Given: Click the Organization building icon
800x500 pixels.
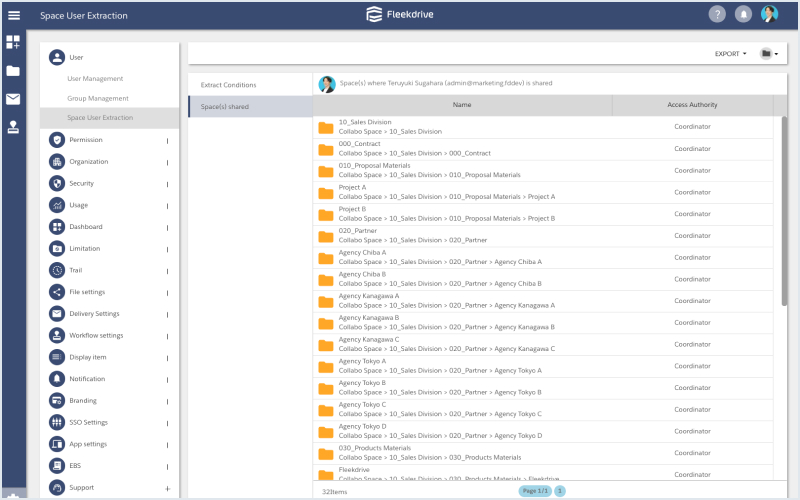Looking at the screenshot, I should tap(57, 161).
